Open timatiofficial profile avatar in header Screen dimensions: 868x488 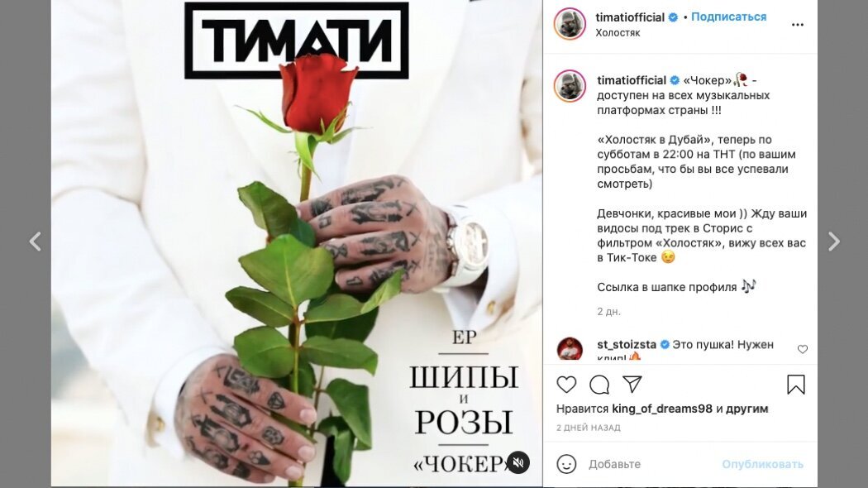tap(570, 24)
